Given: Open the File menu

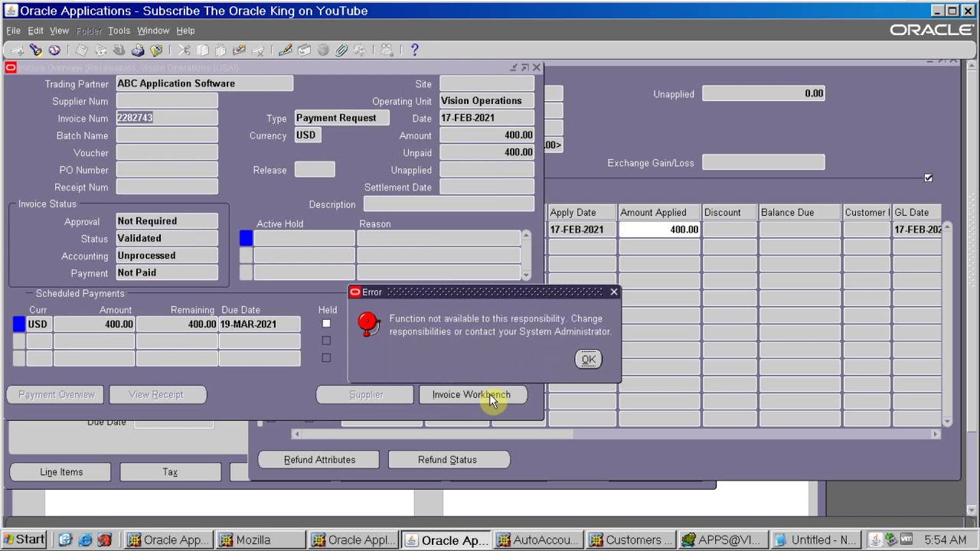Looking at the screenshot, I should [x=13, y=31].
